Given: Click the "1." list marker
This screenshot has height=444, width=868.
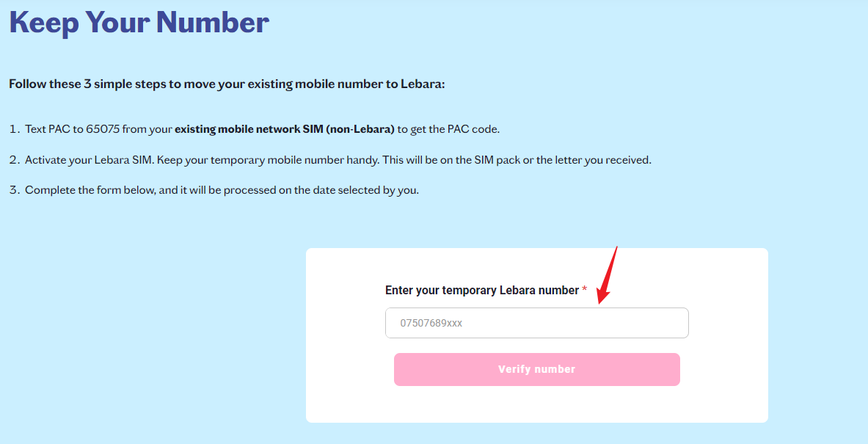Looking at the screenshot, I should 14,129.
